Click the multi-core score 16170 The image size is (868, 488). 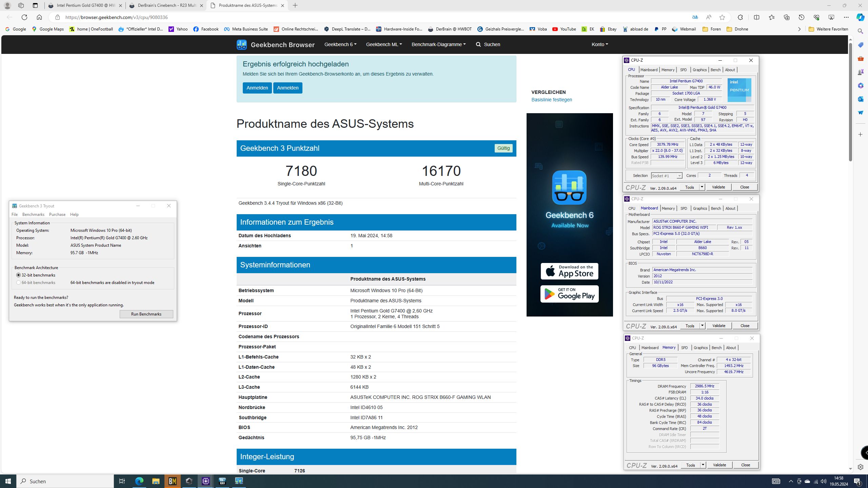[x=441, y=171]
